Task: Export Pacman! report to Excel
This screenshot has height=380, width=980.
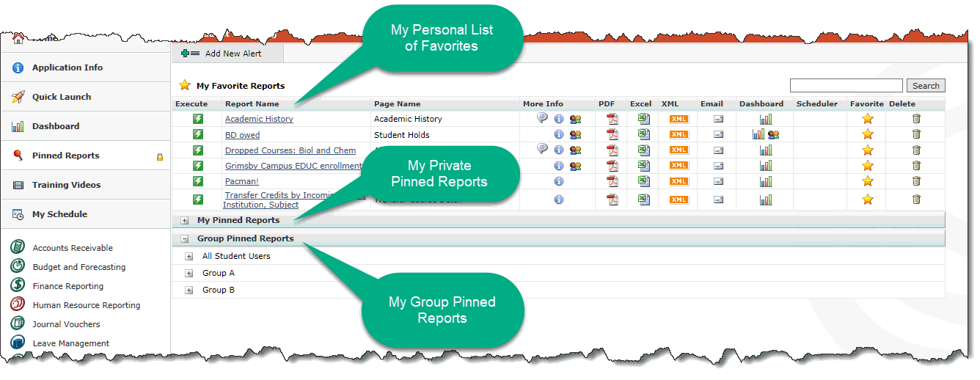Action: (x=643, y=181)
